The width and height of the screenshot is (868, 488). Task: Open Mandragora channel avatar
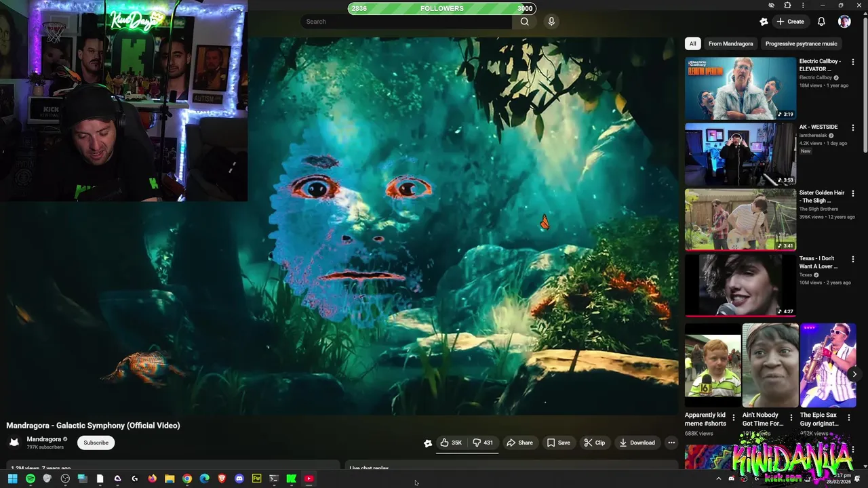point(14,443)
